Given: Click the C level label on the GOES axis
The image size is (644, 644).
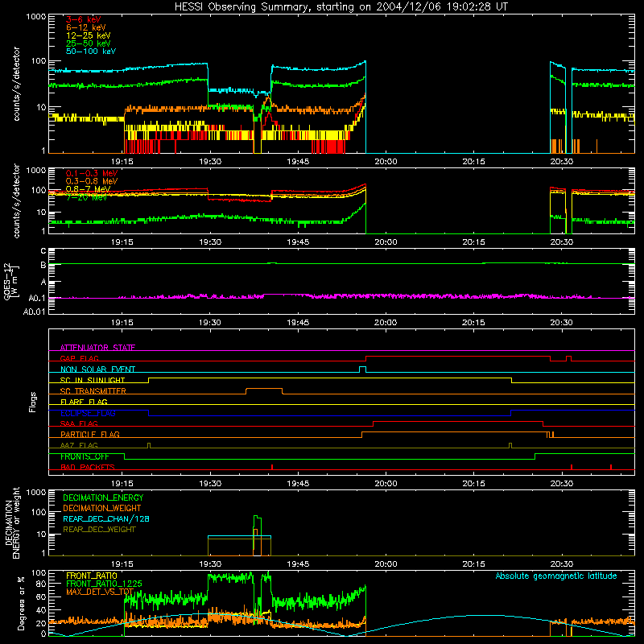Looking at the screenshot, I should point(43,250).
